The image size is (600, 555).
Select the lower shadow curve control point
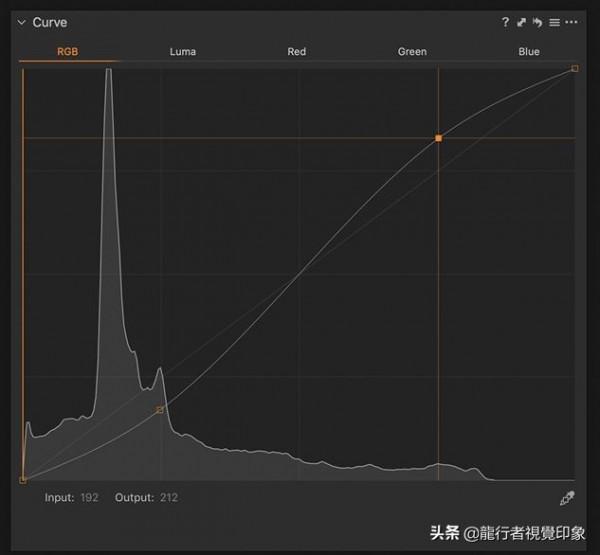[x=160, y=410]
